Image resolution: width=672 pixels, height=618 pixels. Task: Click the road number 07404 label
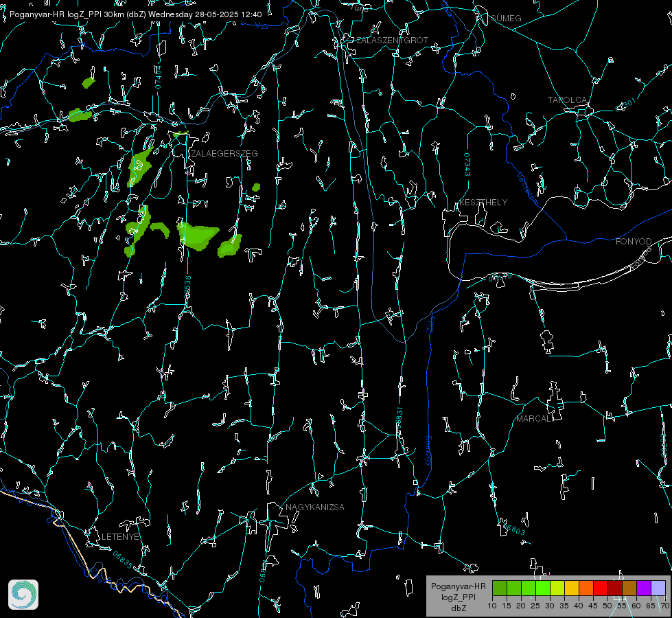pos(159,77)
